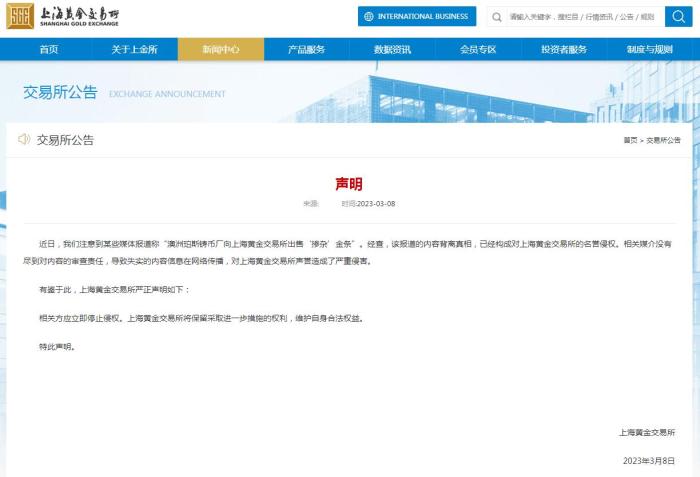
Task: Open the 制度与规则 menu
Action: coord(650,49)
